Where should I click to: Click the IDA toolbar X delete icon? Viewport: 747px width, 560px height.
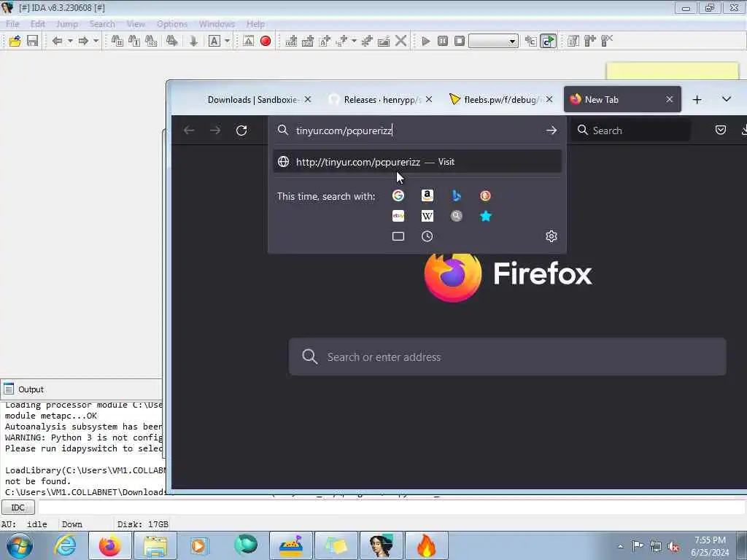[x=401, y=41]
